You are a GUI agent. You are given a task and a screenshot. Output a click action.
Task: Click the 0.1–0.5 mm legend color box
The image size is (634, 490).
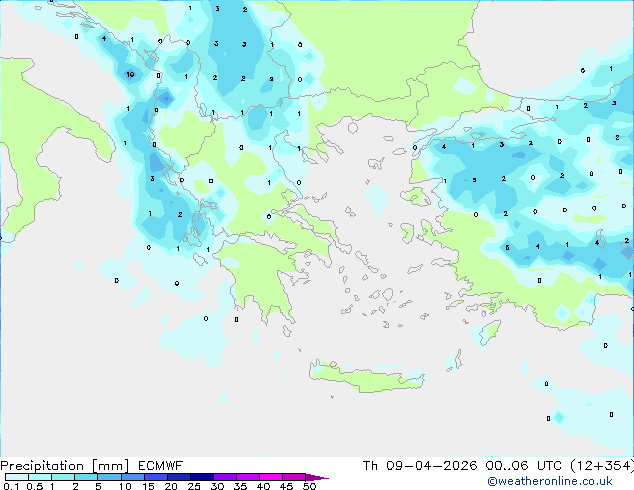pyautogui.click(x=17, y=477)
